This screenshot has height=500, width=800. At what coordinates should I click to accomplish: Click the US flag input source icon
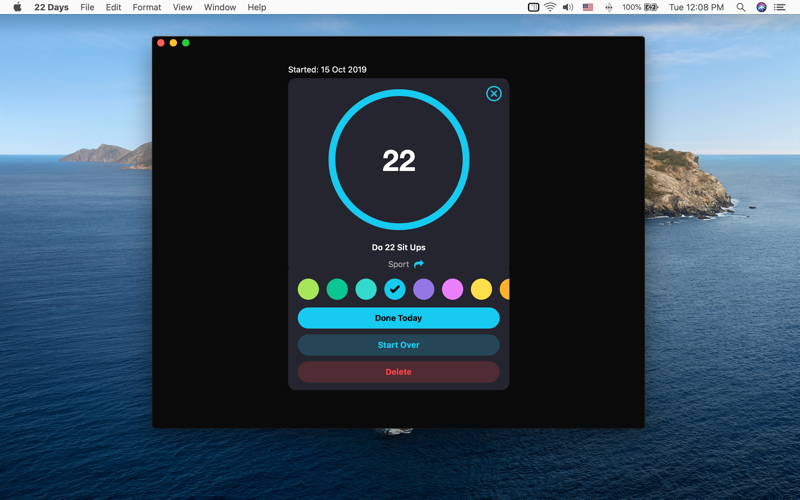click(x=588, y=7)
